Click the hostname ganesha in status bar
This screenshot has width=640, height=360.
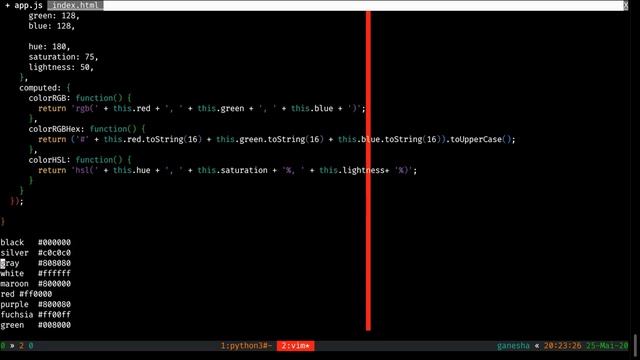pyautogui.click(x=513, y=346)
